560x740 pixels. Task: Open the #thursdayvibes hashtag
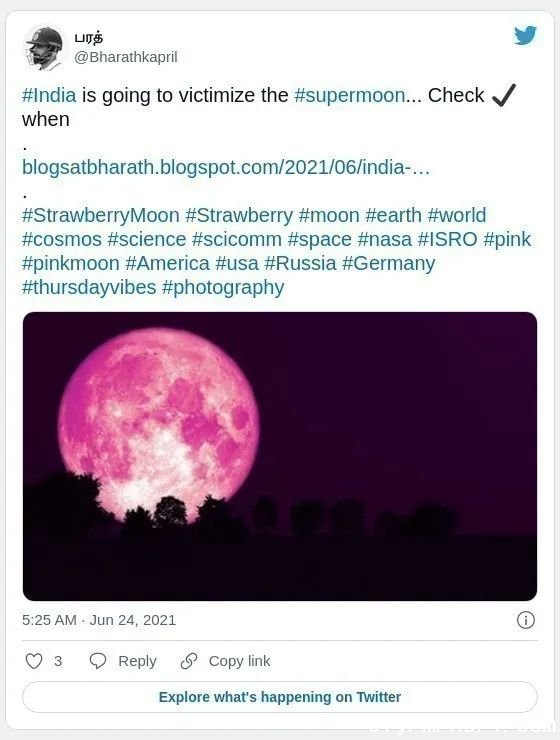coord(89,287)
